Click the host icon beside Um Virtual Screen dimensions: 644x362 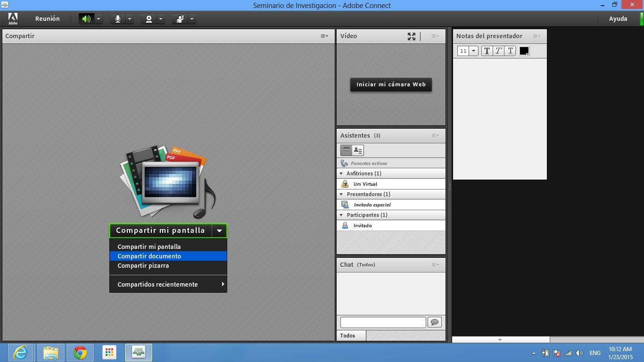(345, 184)
